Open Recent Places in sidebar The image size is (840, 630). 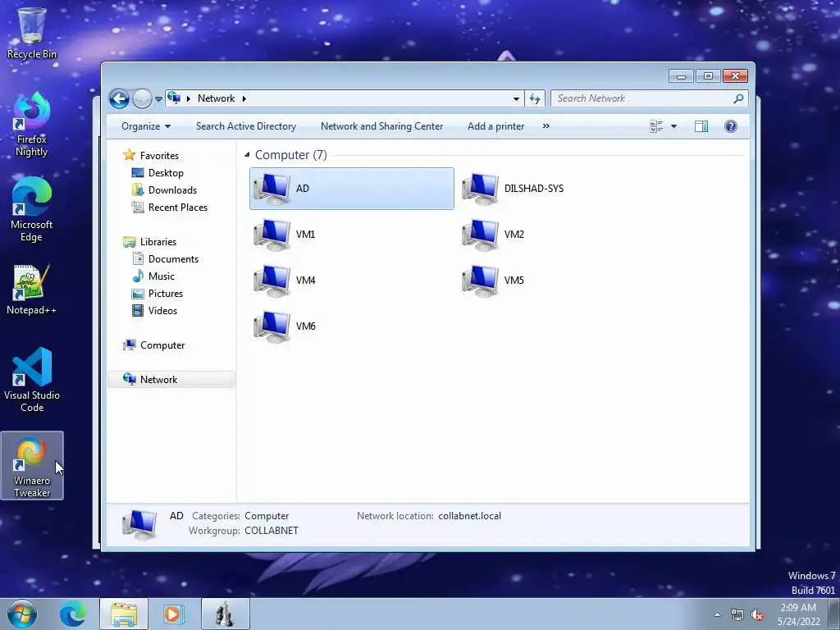coord(178,208)
